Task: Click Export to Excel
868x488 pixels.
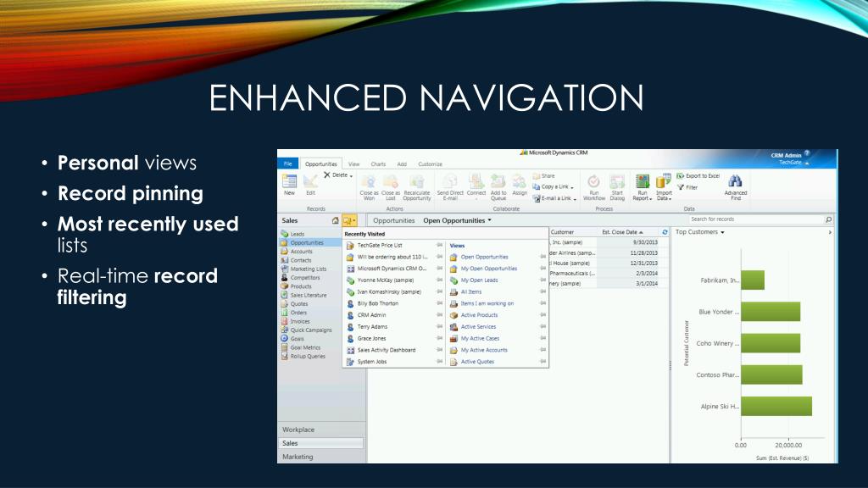Action: click(x=698, y=176)
